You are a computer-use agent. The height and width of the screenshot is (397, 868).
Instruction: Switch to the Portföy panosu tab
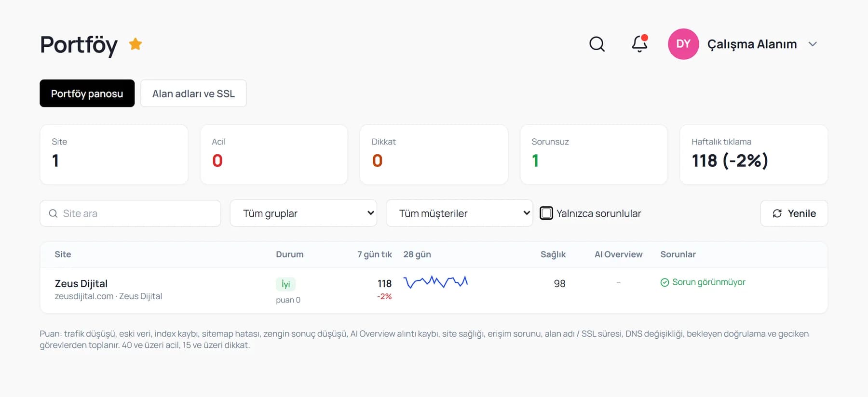tap(87, 93)
